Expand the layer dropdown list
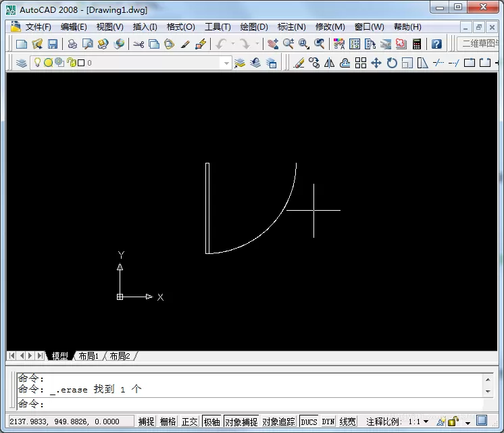Image resolution: width=504 pixels, height=433 pixels. point(226,63)
